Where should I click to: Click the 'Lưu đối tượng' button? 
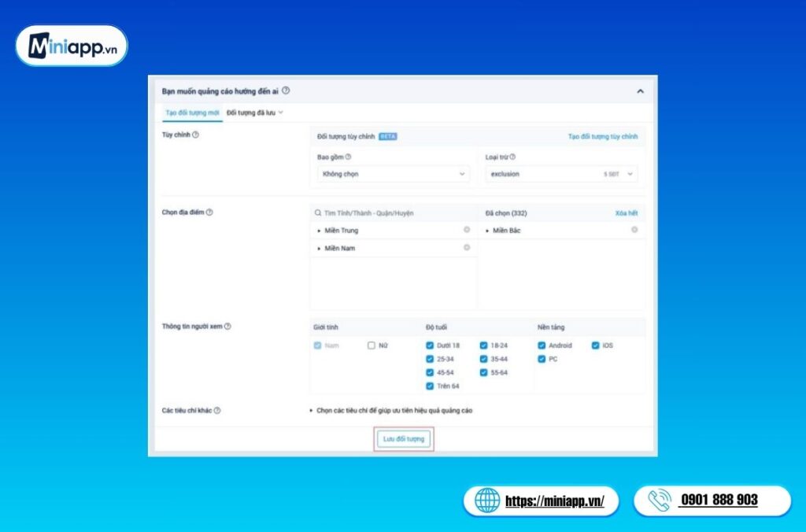click(404, 439)
